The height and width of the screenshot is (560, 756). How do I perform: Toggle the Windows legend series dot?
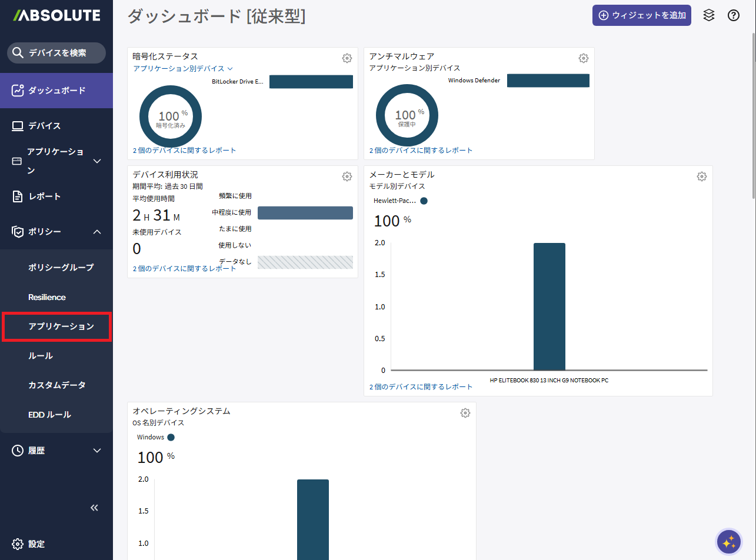[171, 438]
